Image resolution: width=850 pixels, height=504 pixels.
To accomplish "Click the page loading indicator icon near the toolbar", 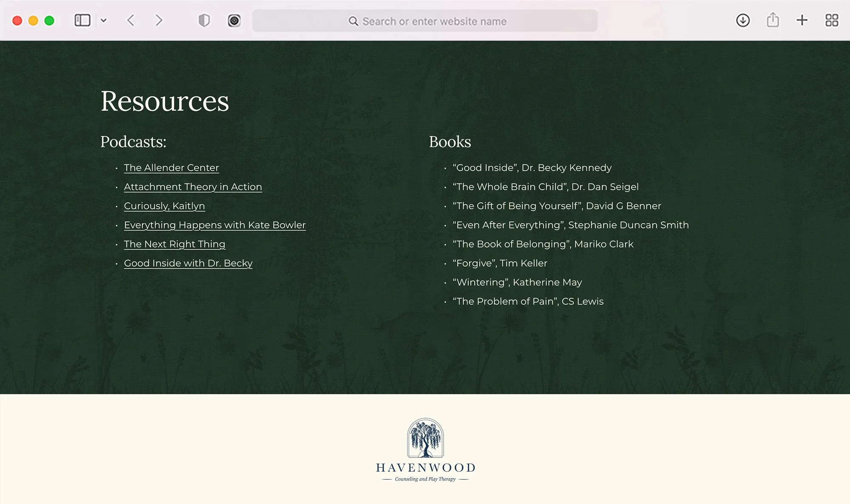I will [233, 20].
